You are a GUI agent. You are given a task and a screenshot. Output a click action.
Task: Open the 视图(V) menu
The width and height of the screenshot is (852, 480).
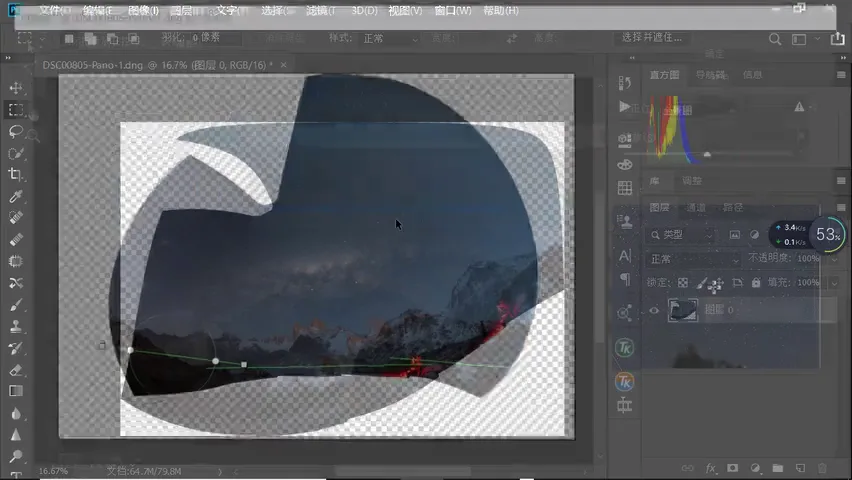click(405, 10)
